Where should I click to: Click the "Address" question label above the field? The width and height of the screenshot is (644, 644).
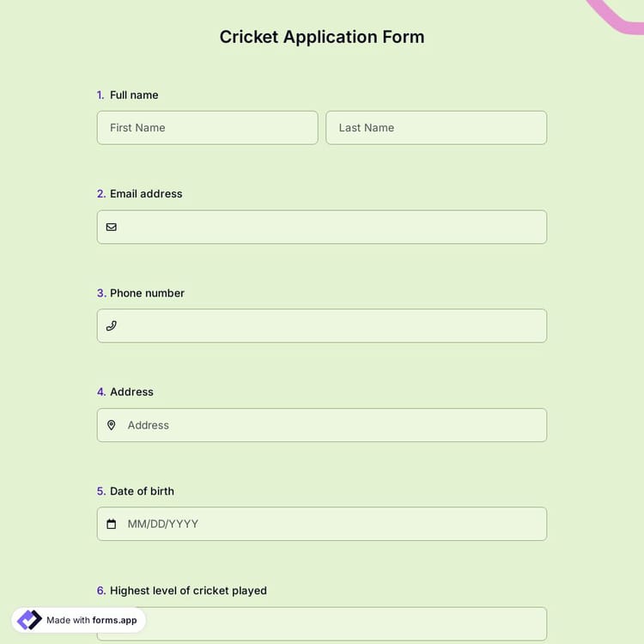click(x=131, y=392)
